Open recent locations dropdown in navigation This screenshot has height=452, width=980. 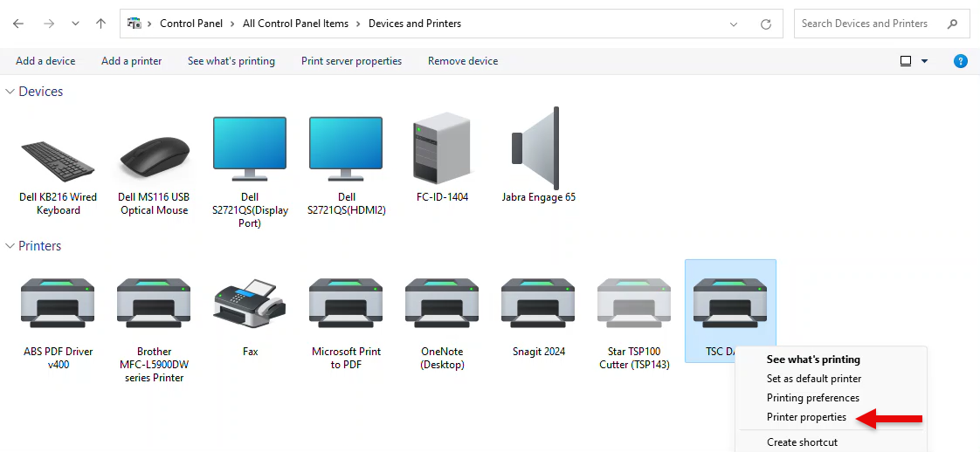click(x=74, y=24)
